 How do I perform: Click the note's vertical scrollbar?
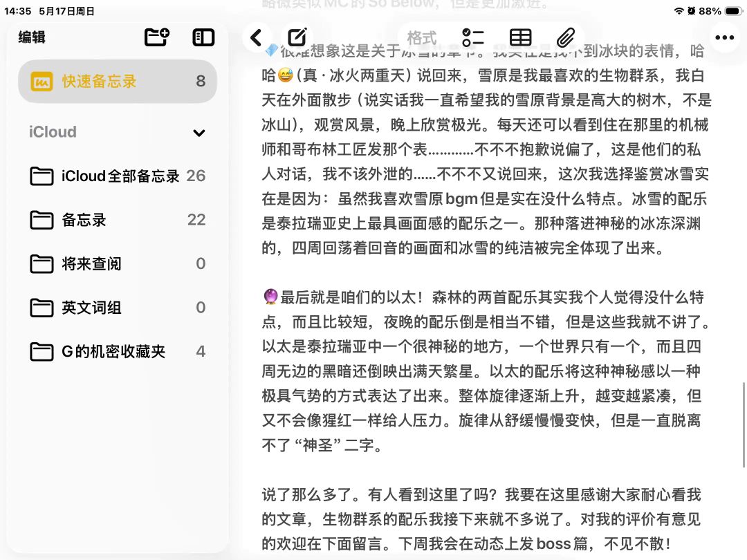coord(744,424)
